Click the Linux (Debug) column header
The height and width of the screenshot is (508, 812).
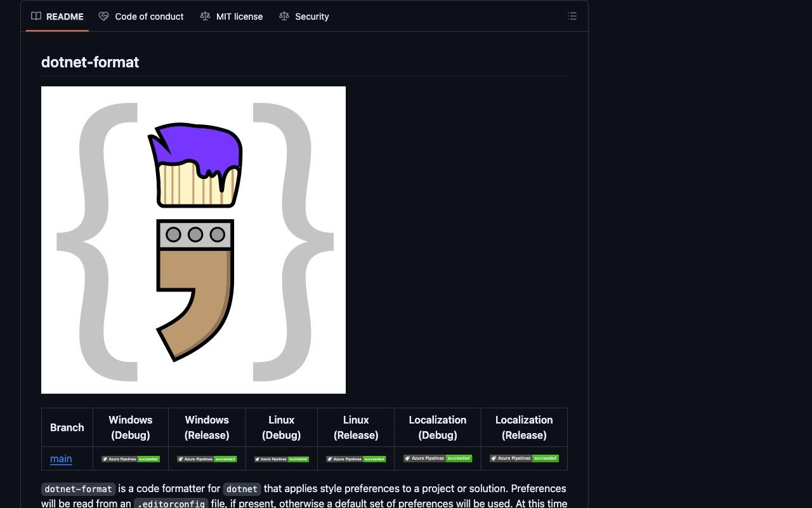pos(282,427)
